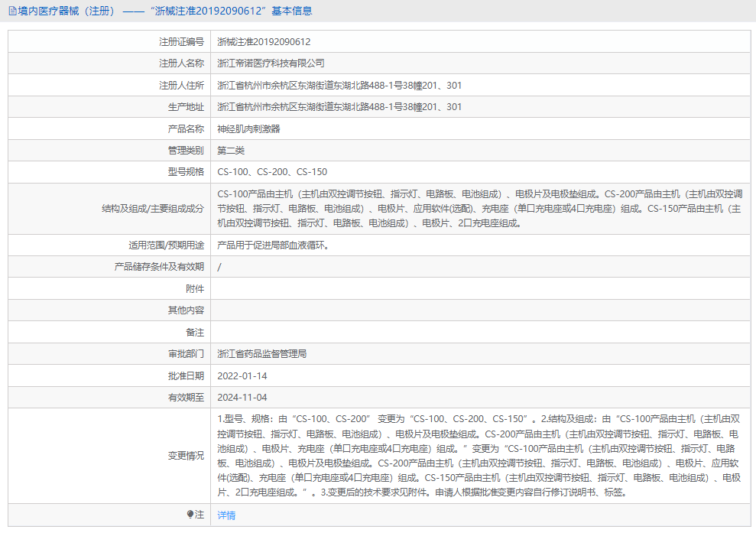
Task: Select the 管理类别 value 第二类
Action: (229, 150)
